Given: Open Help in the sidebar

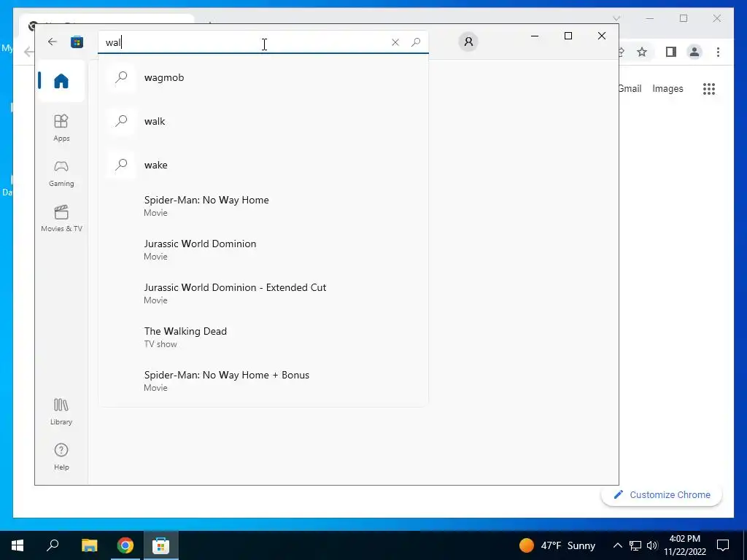Looking at the screenshot, I should 61,456.
